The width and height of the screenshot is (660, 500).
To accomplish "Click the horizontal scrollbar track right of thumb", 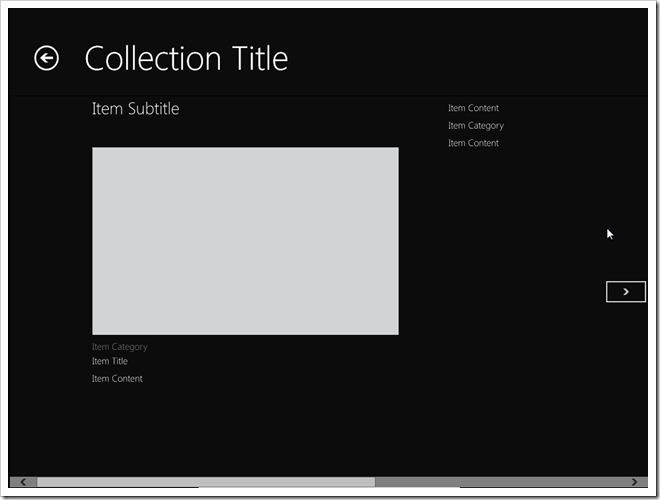I will [498, 482].
